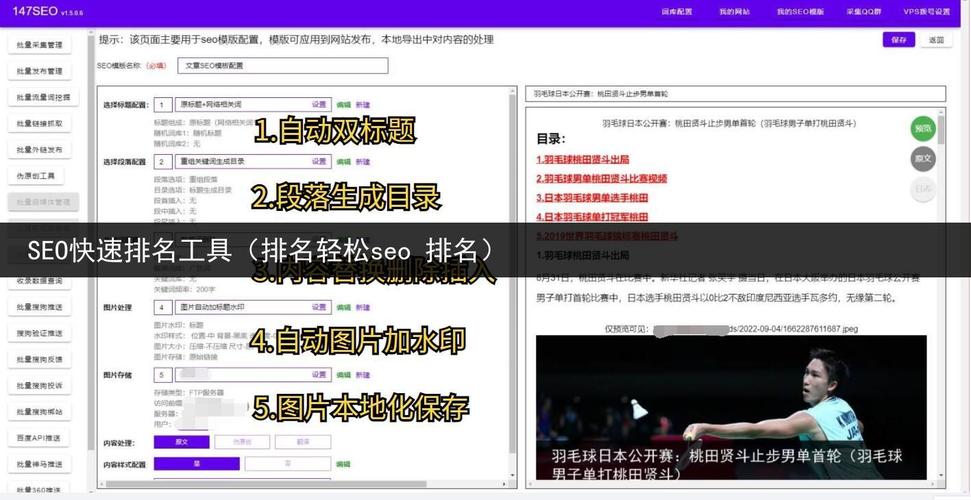Screen dimensions: 971x500
Task: Click the 147SEO logo in header
Action: pyautogui.click(x=47, y=11)
